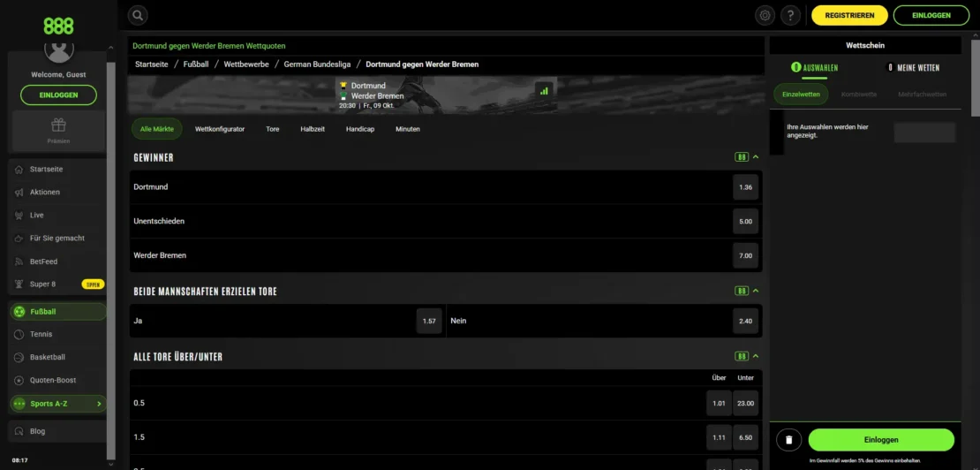Click Einloggen button in top header
The image size is (980, 470).
point(931,15)
